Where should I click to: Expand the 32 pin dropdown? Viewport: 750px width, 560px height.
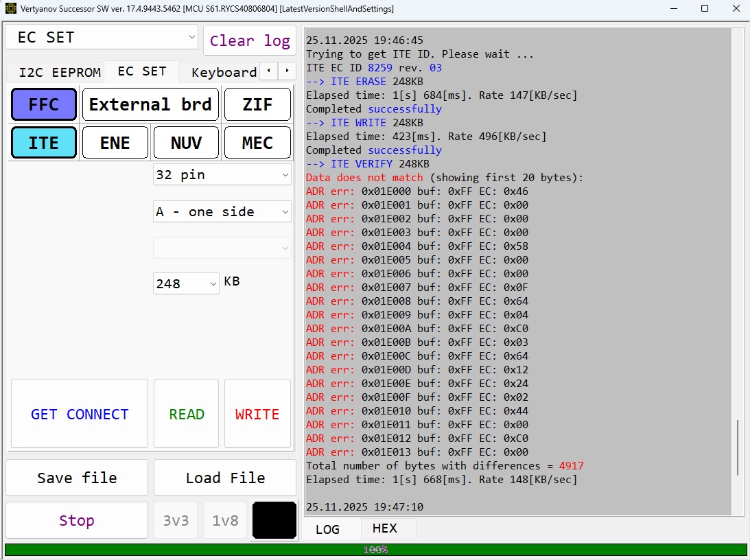point(222,175)
